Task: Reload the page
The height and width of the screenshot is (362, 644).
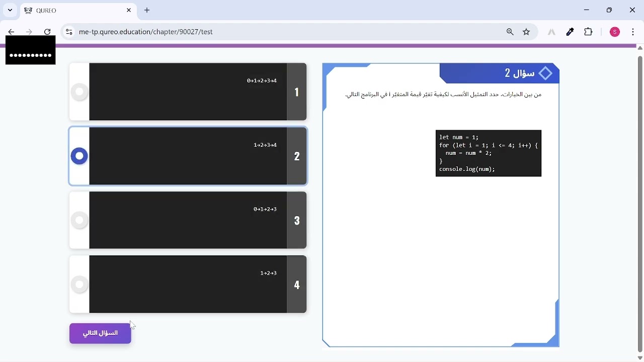Action: tap(48, 32)
